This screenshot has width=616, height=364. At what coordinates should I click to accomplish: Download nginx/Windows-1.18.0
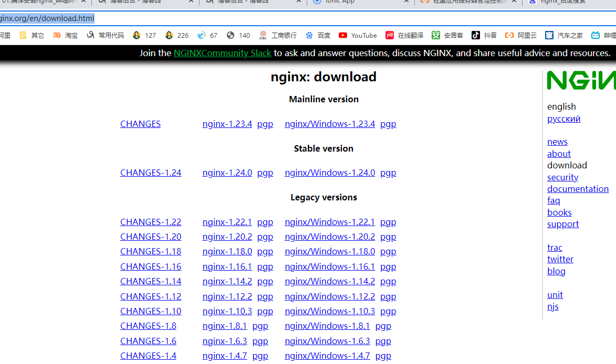[330, 251]
